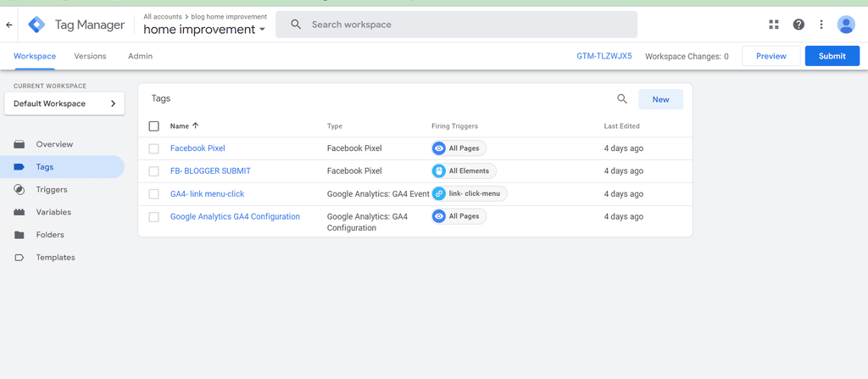Viewport: 868px width, 379px height.
Task: Click into the Search workspace field
Action: [x=456, y=25]
